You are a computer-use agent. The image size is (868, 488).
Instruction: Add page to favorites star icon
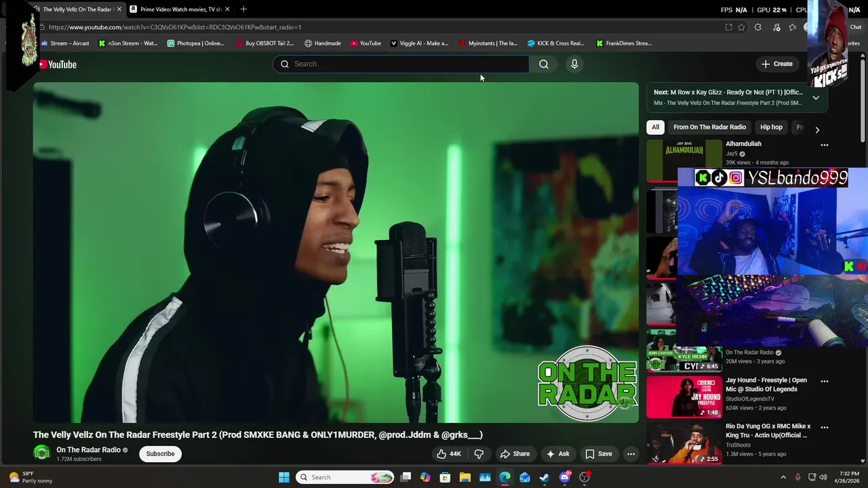[x=741, y=27]
